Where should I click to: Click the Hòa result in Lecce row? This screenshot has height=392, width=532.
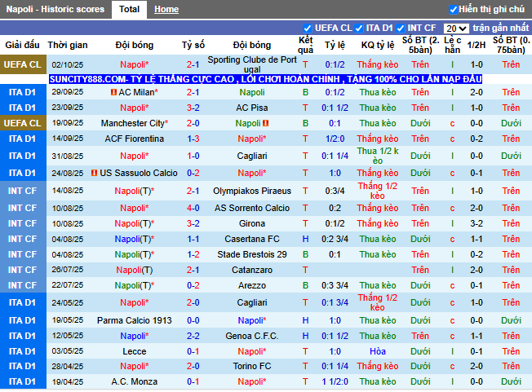tap(378, 352)
